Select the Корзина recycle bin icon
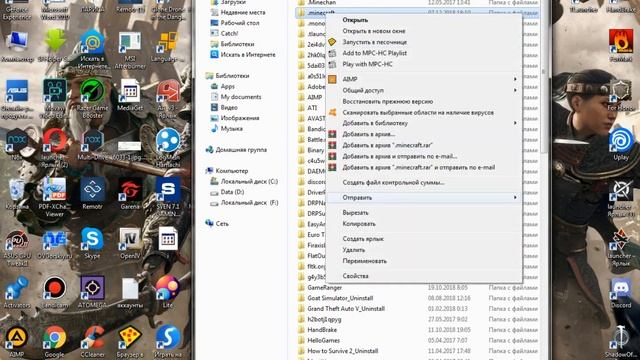The image size is (640, 360). click(x=17, y=194)
